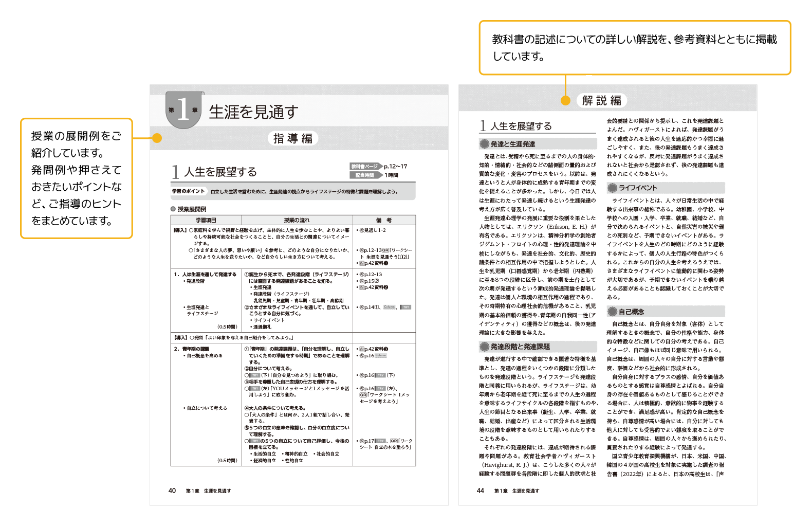The height and width of the screenshot is (526, 812).
Task: Click the 学習のポイント label
Action: coord(188,191)
